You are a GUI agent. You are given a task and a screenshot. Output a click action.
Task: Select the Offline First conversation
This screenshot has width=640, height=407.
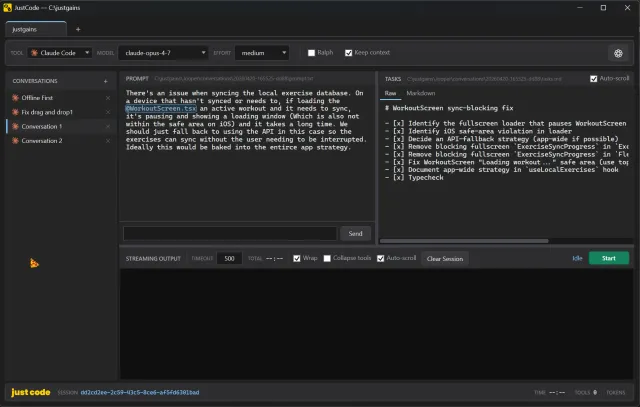pos(60,98)
